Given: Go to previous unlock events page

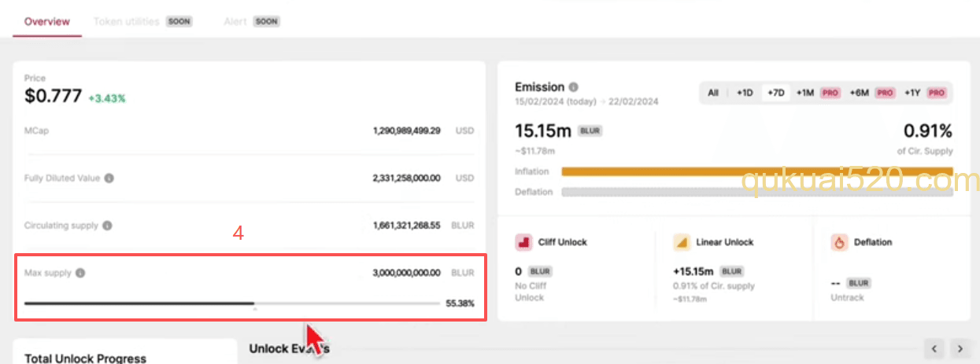Looking at the screenshot, I should 934,348.
